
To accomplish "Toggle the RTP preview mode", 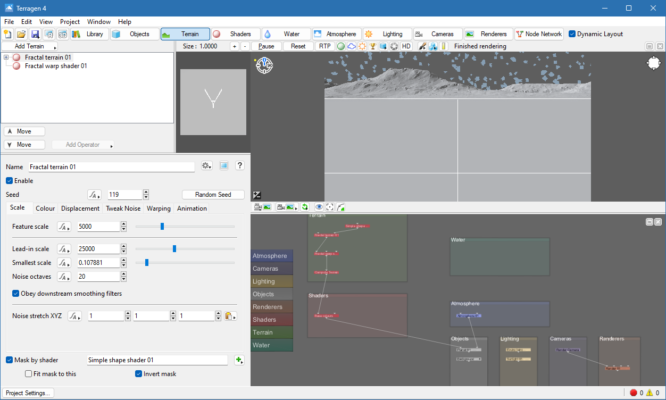I will coord(325,46).
